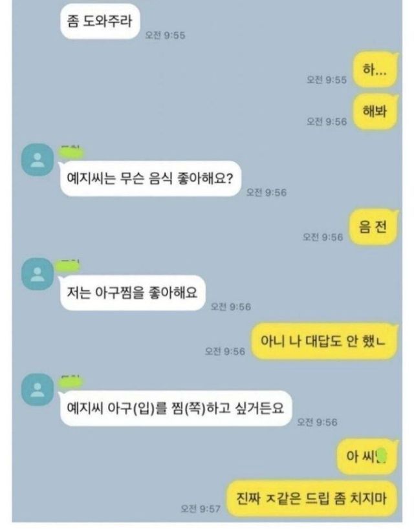The height and width of the screenshot is (532, 414).
Task: Select the 좀 도와주라 message bubble
Action: 100,21
